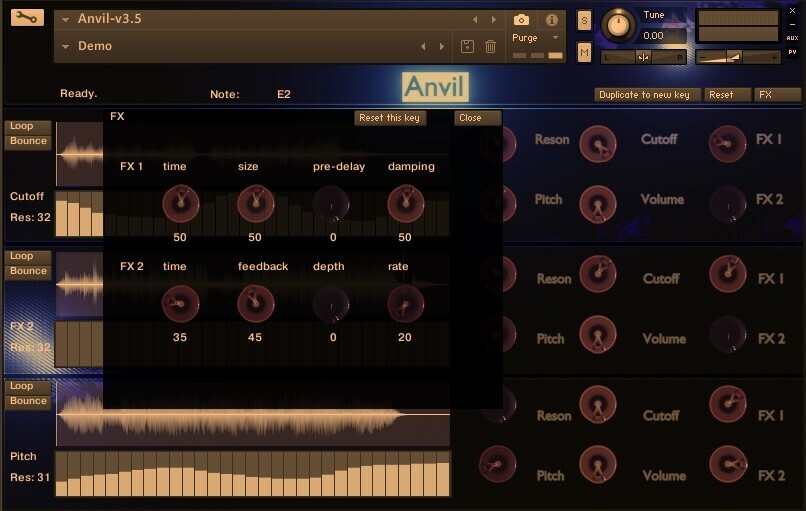
Task: Click the PV button
Action: tap(792, 52)
